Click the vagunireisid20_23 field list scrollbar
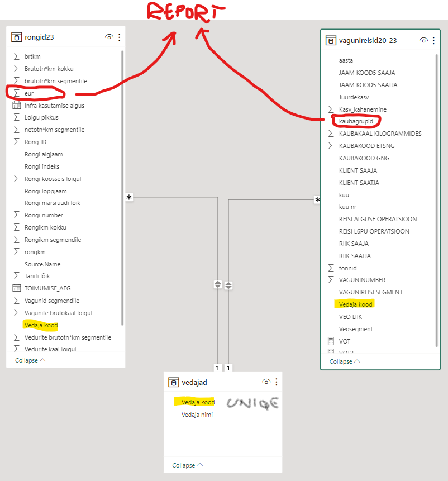The height and width of the screenshot is (481, 448). coord(437,201)
